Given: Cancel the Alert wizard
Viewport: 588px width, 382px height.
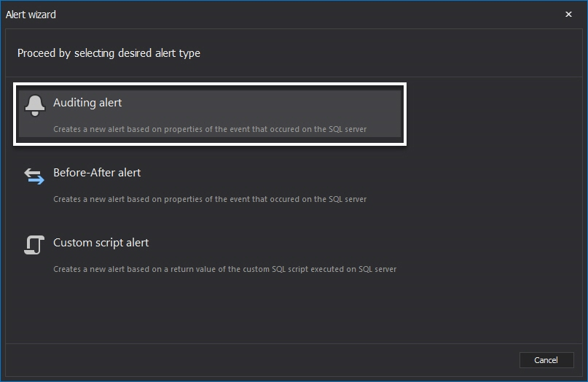Looking at the screenshot, I should coord(546,360).
